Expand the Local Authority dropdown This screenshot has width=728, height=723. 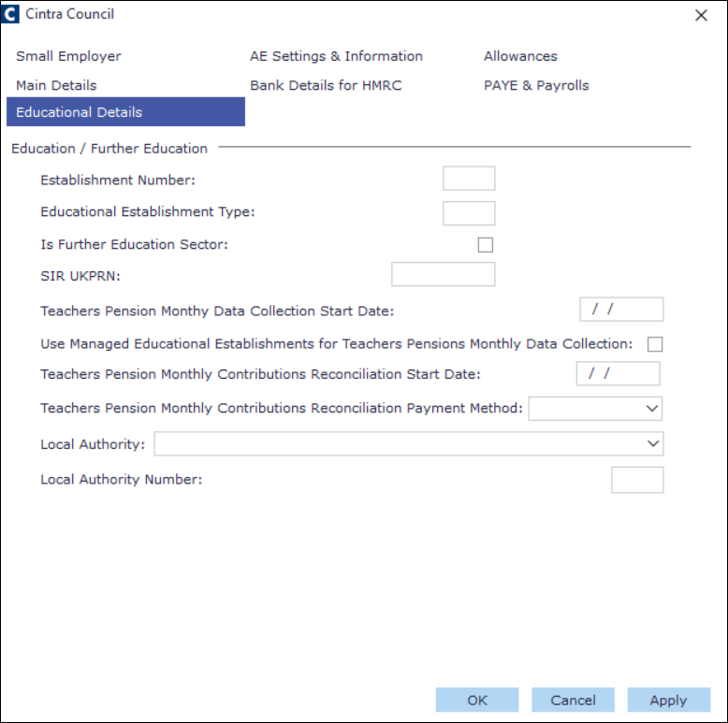tap(409, 443)
